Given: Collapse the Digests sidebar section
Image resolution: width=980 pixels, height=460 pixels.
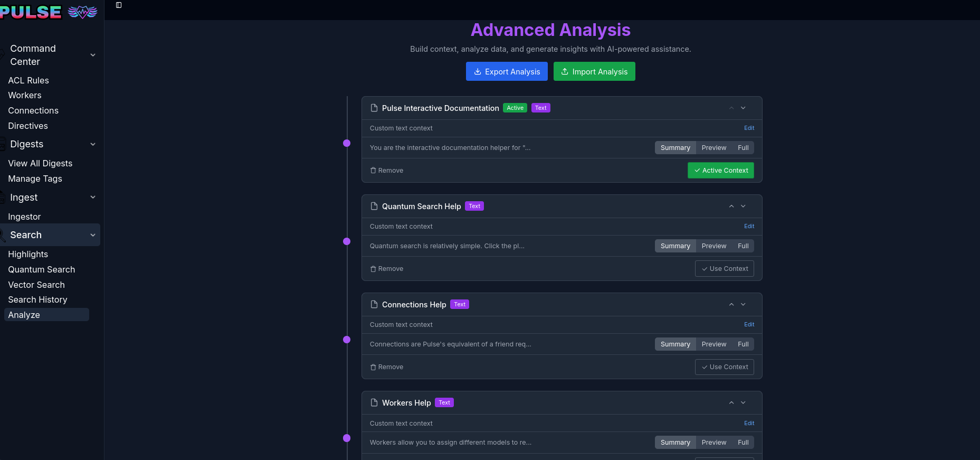Looking at the screenshot, I should tap(93, 144).
